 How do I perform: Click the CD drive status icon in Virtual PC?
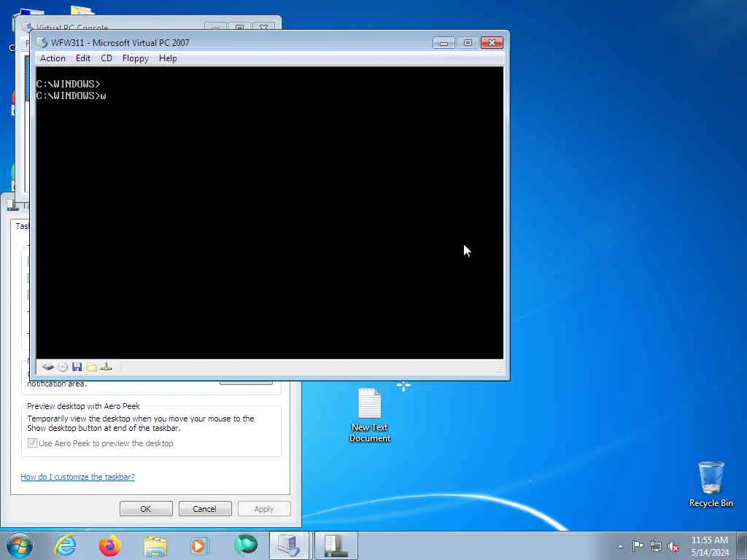63,367
